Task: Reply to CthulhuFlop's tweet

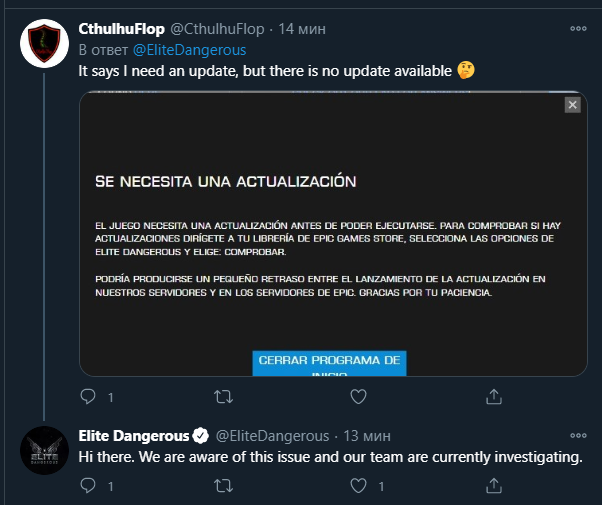Action: click(x=88, y=396)
